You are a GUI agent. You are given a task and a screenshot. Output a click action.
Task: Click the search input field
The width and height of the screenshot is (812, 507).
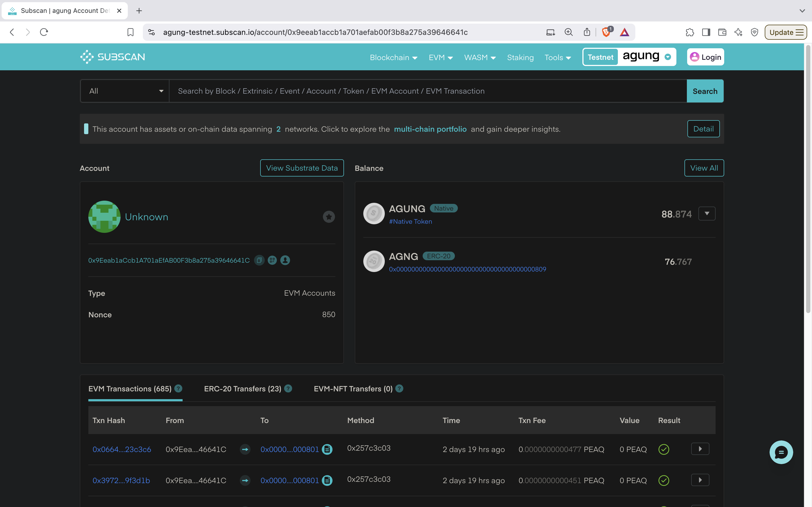tap(427, 91)
